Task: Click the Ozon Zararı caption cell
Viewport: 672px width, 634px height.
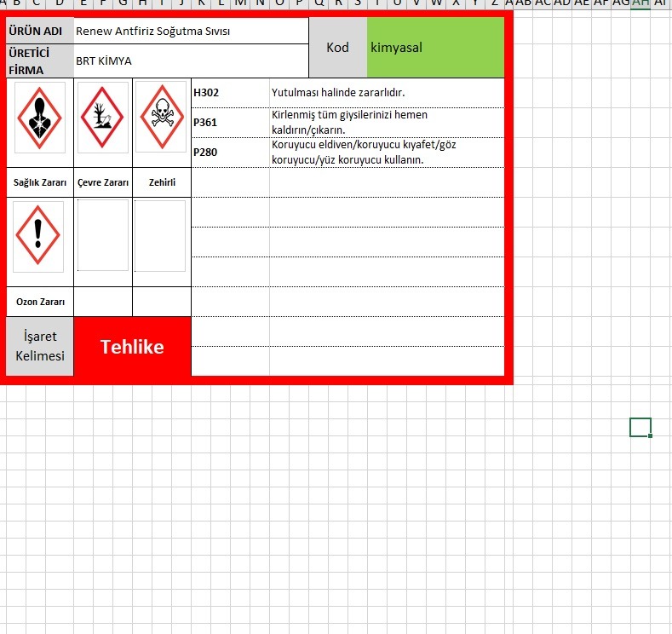Action: [40, 302]
